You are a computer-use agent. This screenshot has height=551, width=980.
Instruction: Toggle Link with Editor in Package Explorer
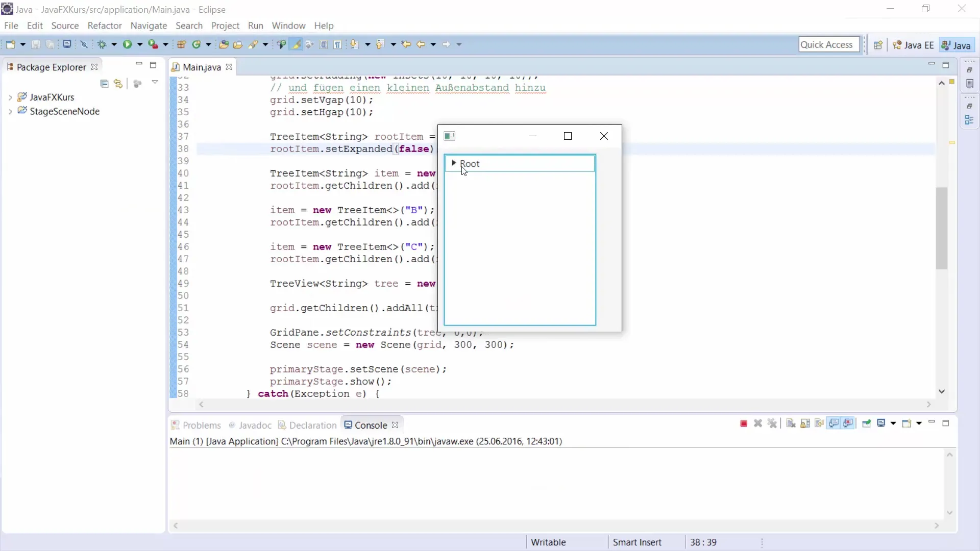click(118, 83)
